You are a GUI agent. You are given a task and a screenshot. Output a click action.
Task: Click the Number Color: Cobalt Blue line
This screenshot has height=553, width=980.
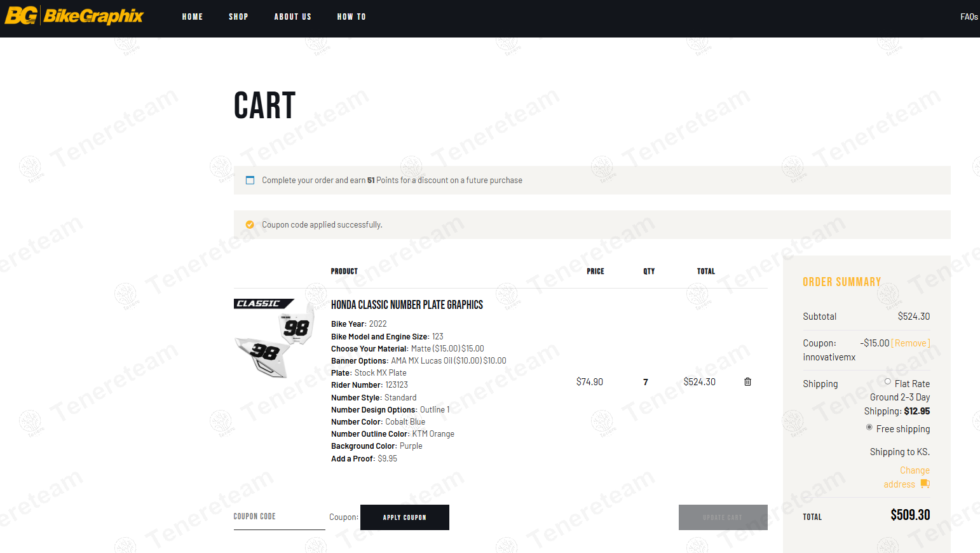[x=378, y=422]
